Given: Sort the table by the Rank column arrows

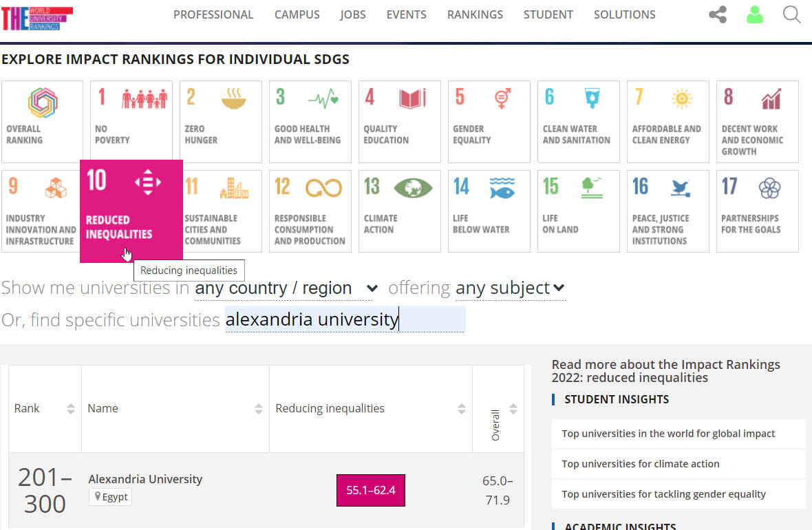Looking at the screenshot, I should click(x=70, y=407).
